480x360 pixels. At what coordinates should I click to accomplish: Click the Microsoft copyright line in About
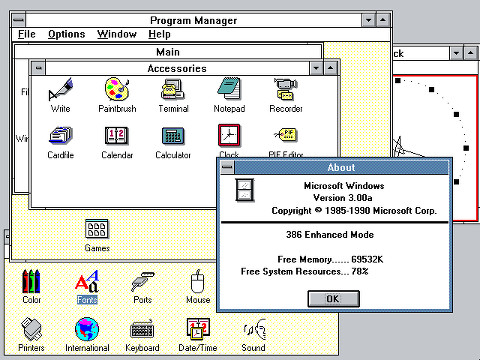(x=354, y=211)
